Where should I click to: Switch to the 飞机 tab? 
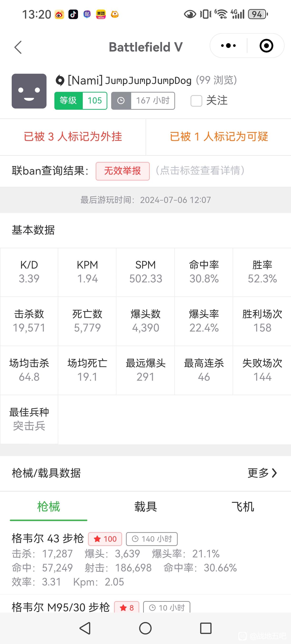243,507
